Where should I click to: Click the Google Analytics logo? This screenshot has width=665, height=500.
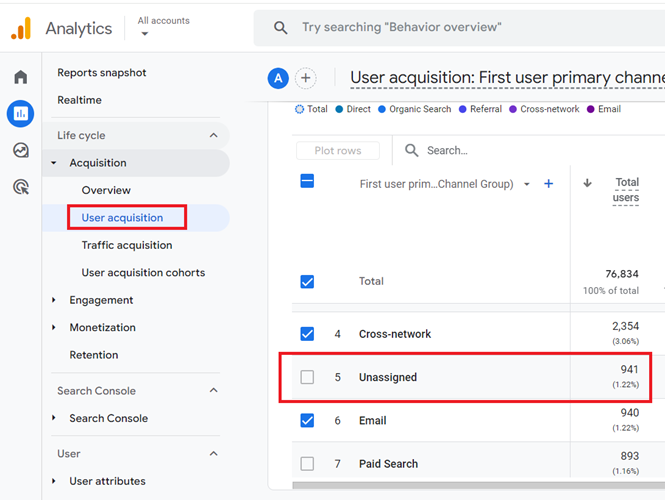tap(21, 29)
